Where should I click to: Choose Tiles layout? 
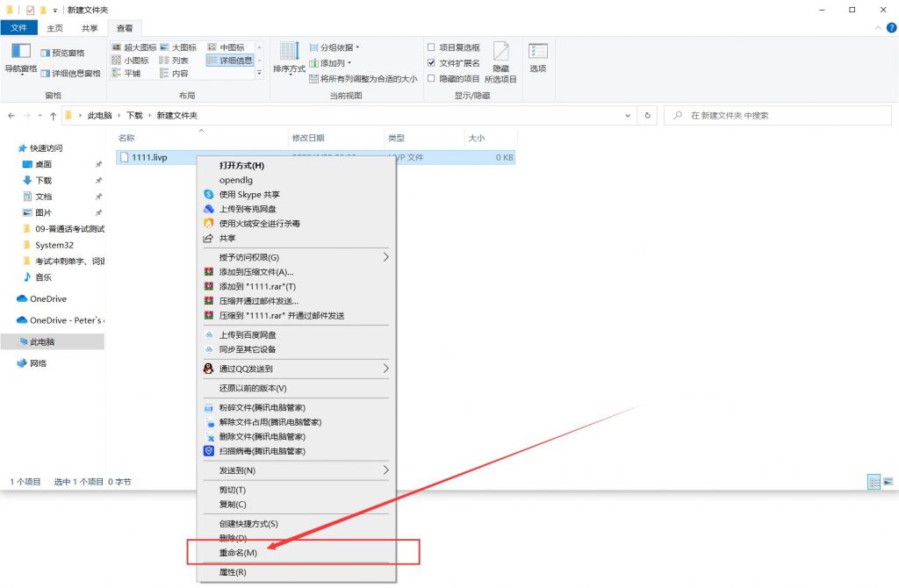(126, 74)
